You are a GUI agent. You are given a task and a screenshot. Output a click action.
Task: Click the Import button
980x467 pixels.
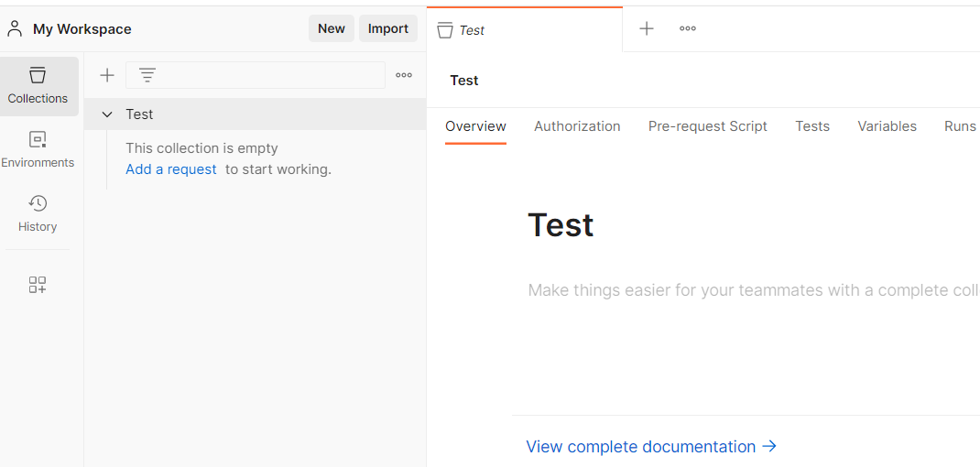click(387, 28)
